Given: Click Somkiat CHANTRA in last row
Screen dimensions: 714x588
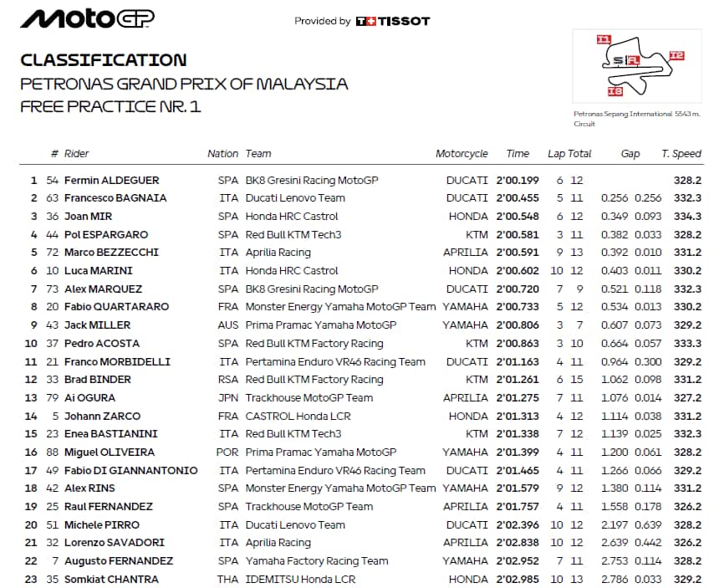Looking at the screenshot, I should (111, 579).
